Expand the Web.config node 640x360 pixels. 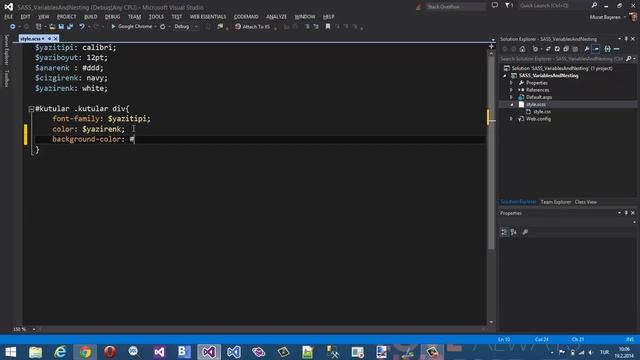(x=511, y=119)
